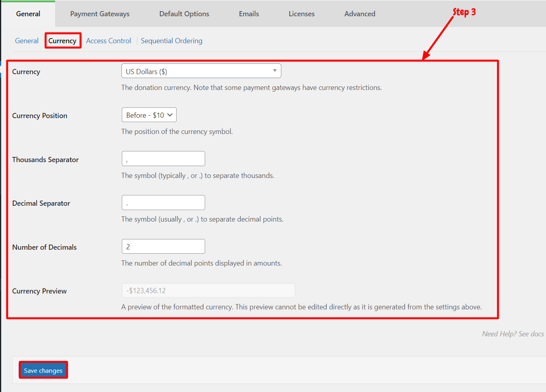Focus the Decimal Separator input field

(x=163, y=203)
